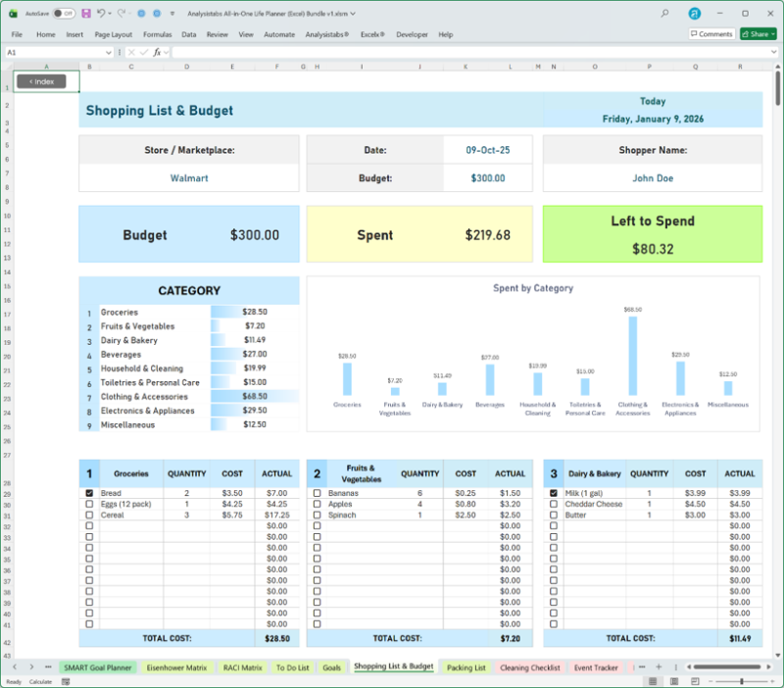
Task: Click the Index back button
Action: click(41, 81)
